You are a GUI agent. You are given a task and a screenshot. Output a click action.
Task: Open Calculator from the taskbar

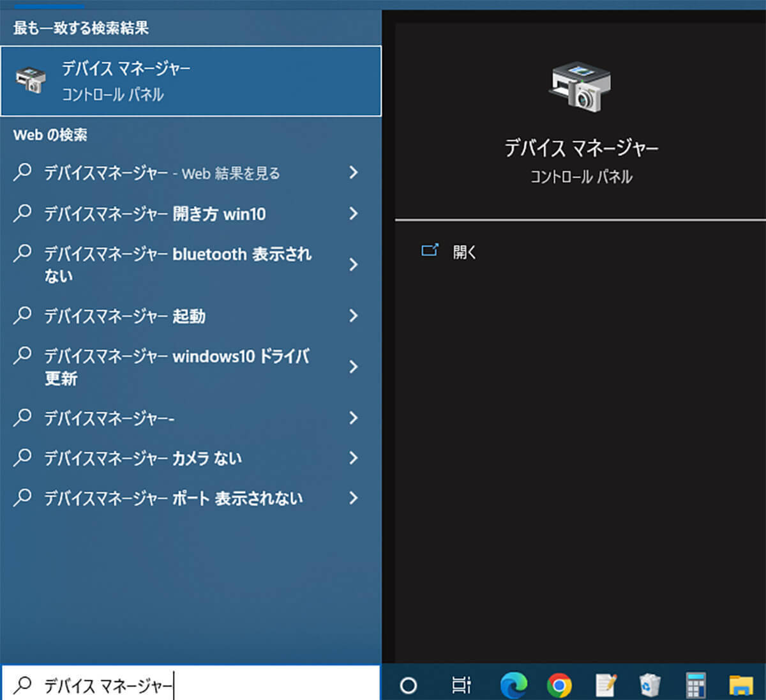[695, 685]
